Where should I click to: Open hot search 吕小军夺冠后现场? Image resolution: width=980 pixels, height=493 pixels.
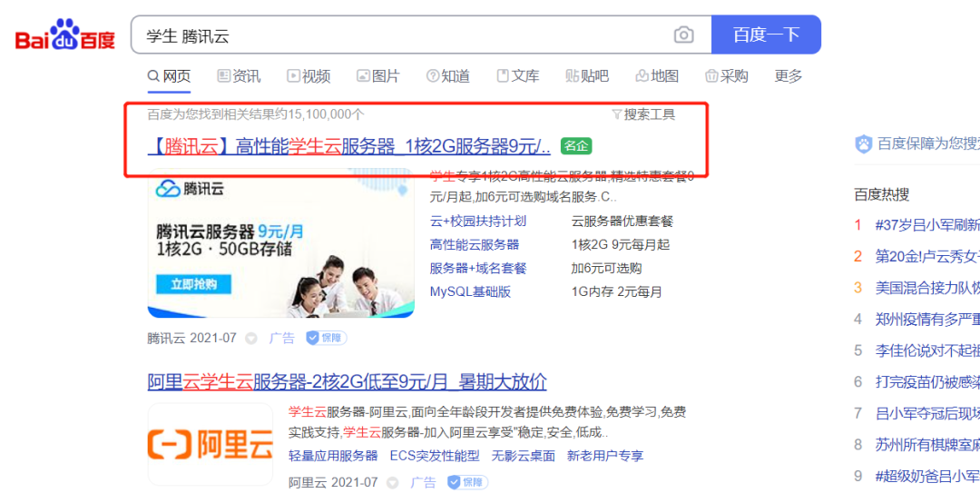click(x=926, y=413)
